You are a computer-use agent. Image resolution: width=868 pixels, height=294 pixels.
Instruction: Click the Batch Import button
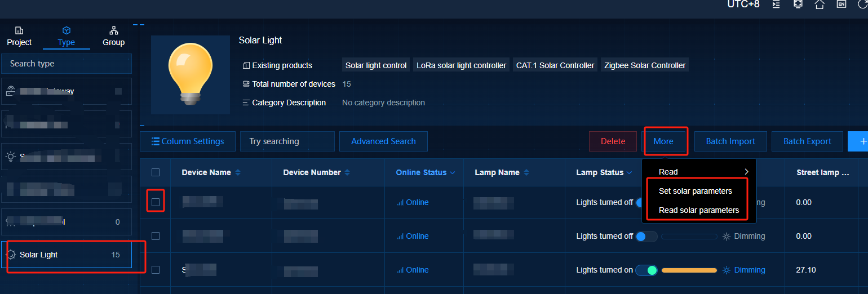730,141
